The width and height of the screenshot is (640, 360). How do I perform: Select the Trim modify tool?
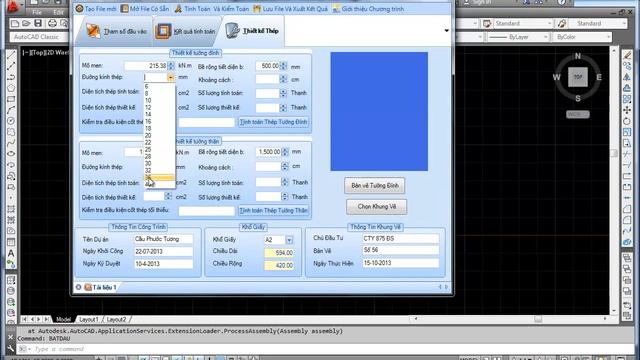pos(627,154)
